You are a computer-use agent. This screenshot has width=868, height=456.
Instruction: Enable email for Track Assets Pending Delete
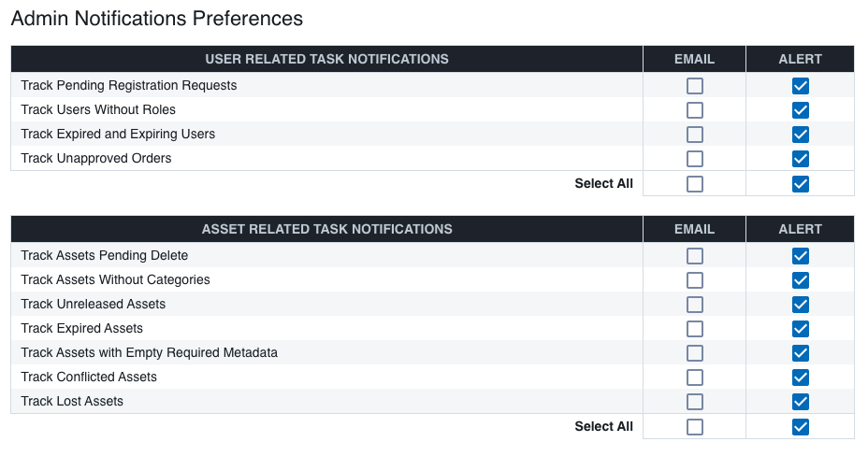click(x=695, y=256)
